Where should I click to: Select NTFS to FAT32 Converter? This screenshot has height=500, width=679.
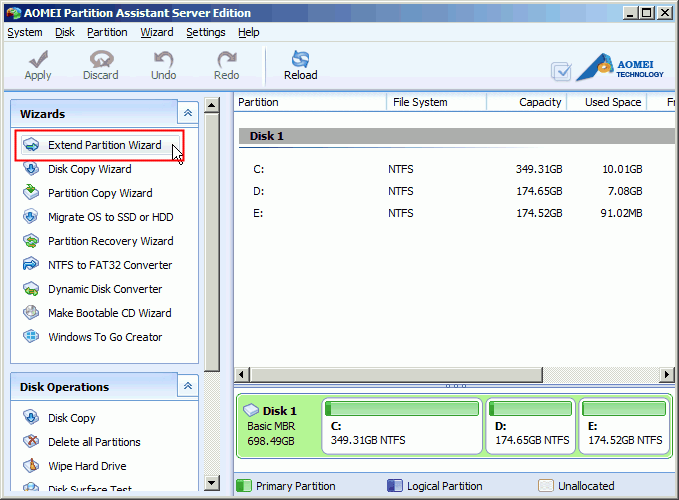(110, 265)
